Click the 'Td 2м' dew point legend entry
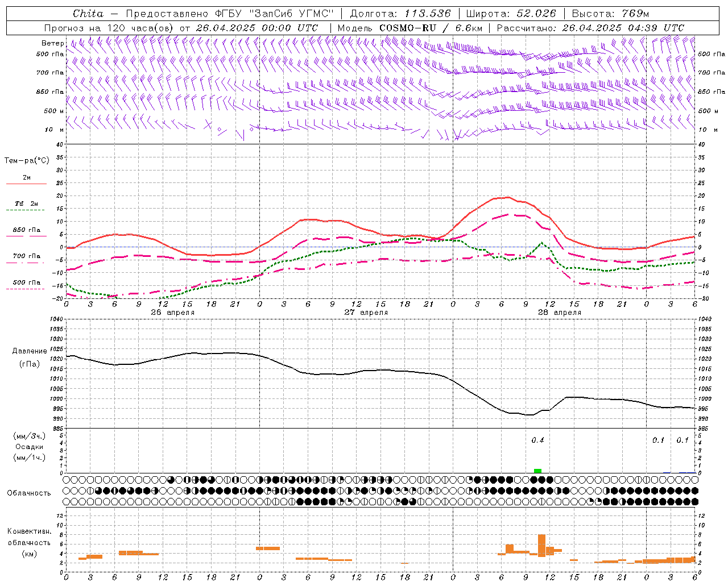The height and width of the screenshot is (582, 728). click(26, 203)
